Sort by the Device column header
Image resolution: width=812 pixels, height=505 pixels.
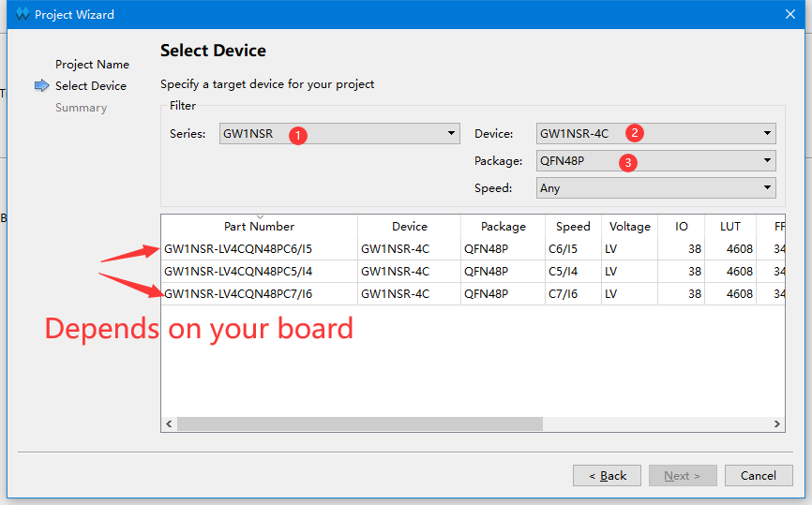(x=409, y=226)
